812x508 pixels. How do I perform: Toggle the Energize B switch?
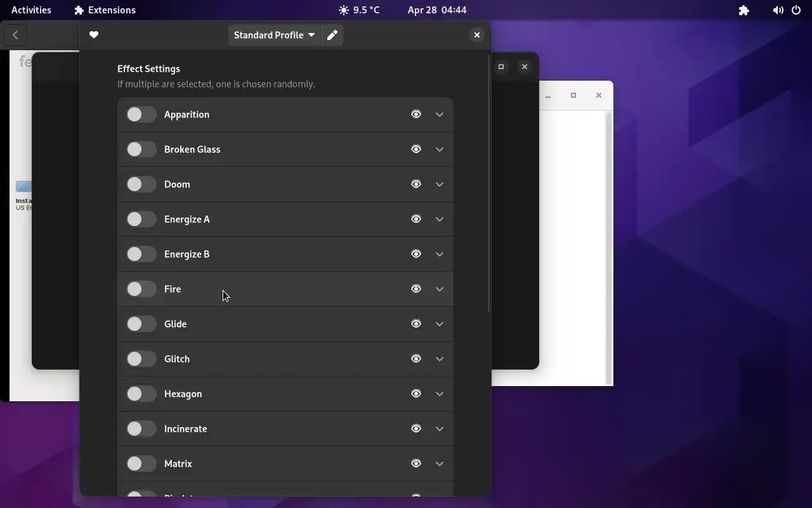141,254
